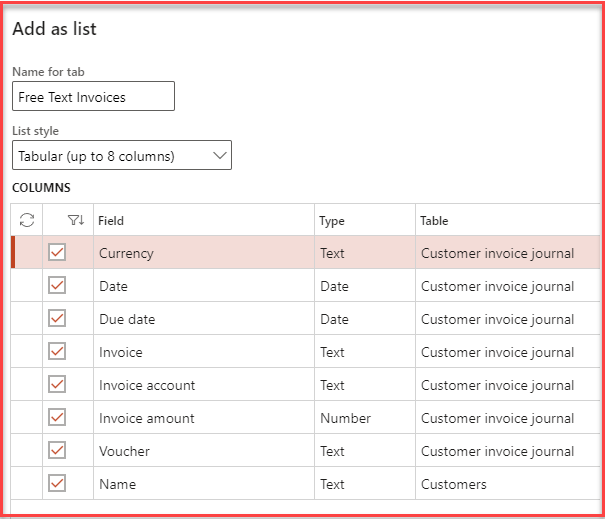Image resolution: width=605 pixels, height=519 pixels.
Task: Select the Currency field name cell
Action: pyautogui.click(x=126, y=253)
